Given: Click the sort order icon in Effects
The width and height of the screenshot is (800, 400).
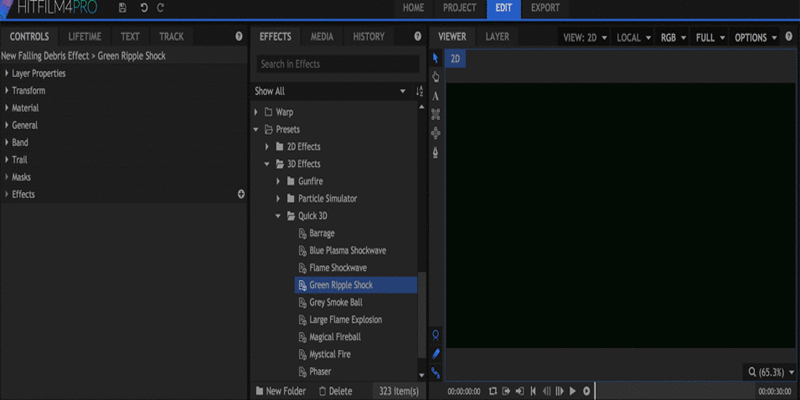Looking at the screenshot, I should point(419,91).
